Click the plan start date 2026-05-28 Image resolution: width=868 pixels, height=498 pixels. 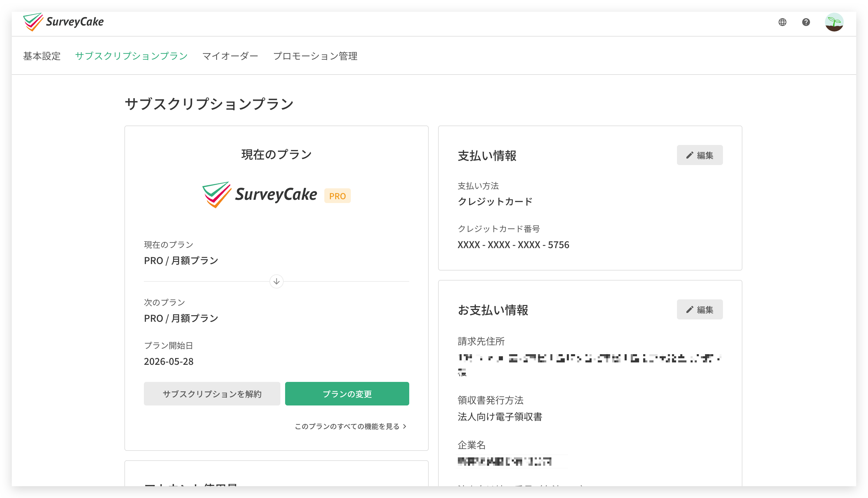pos(168,362)
